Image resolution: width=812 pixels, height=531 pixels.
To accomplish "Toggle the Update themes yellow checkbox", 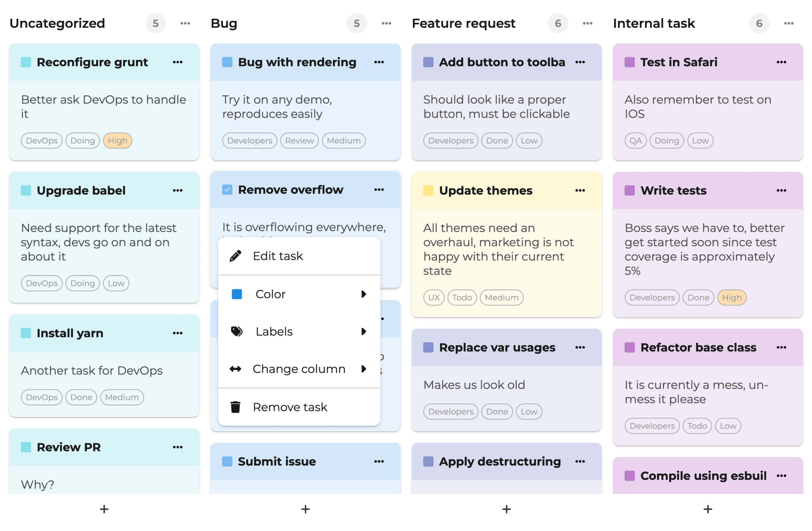I will click(x=428, y=190).
